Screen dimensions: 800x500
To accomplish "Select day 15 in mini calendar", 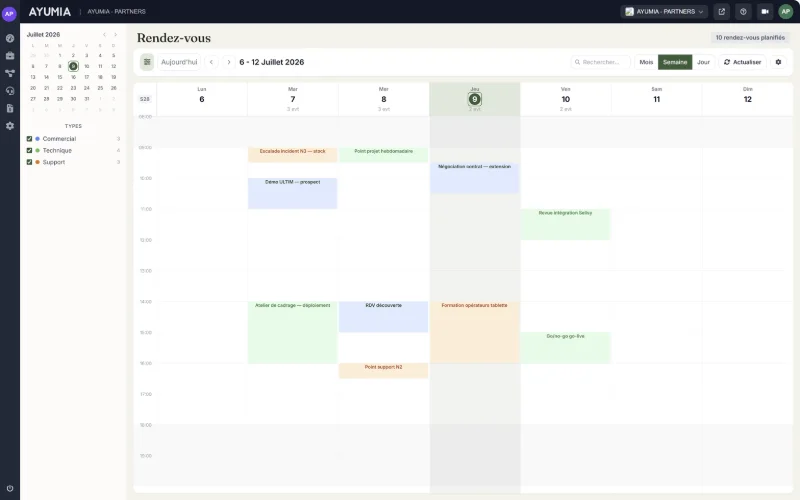I will tap(60, 77).
